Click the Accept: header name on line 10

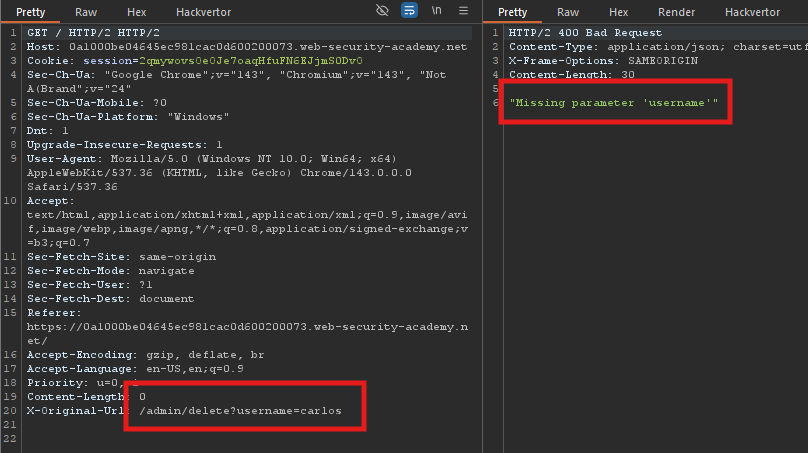pos(50,200)
